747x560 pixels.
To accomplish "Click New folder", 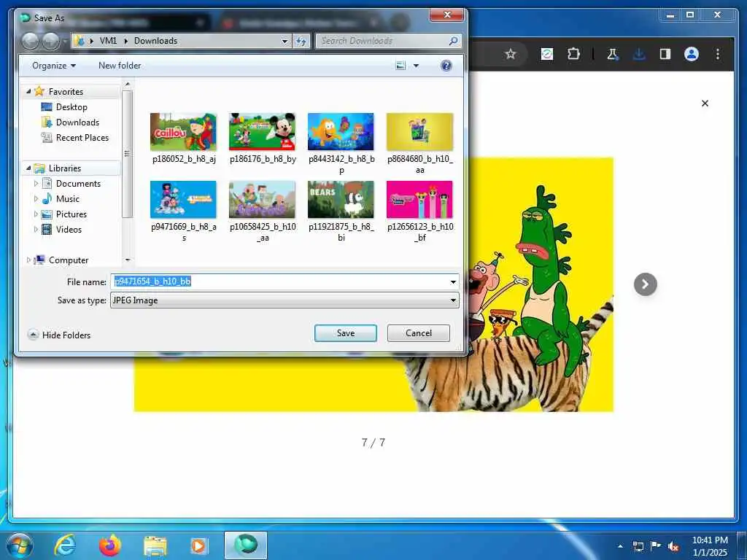I will tap(120, 66).
